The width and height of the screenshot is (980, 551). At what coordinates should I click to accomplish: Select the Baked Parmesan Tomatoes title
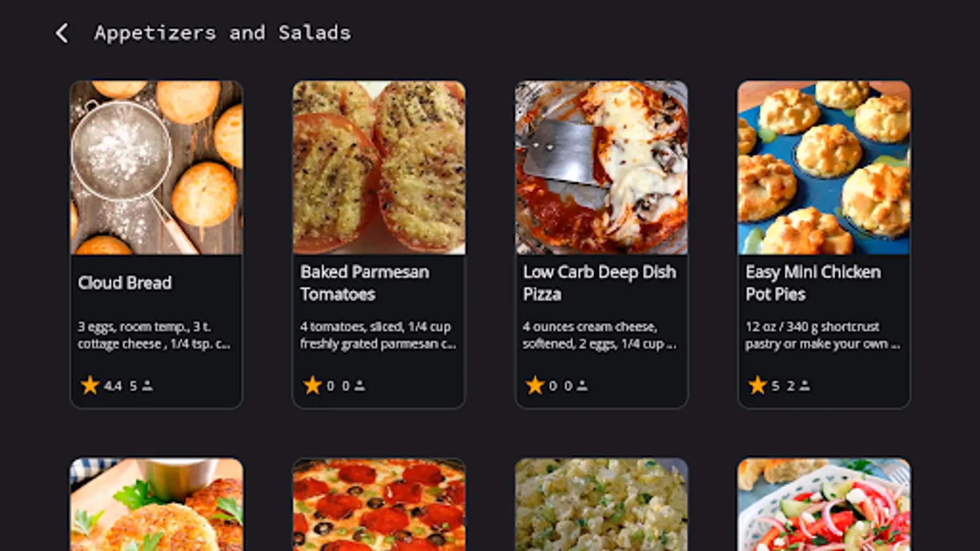click(365, 283)
